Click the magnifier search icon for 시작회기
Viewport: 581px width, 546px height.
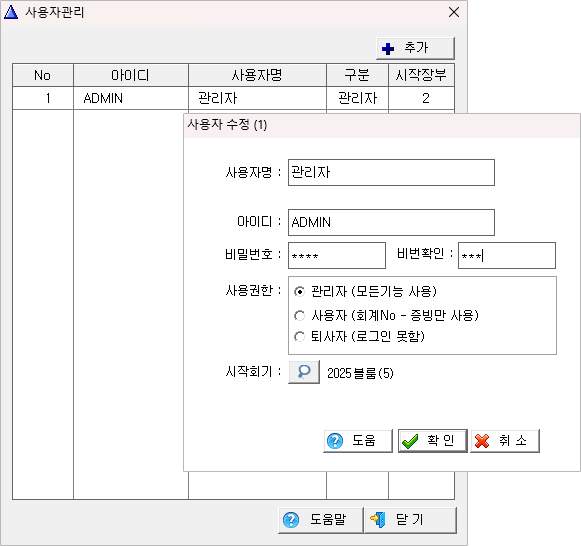tap(304, 372)
